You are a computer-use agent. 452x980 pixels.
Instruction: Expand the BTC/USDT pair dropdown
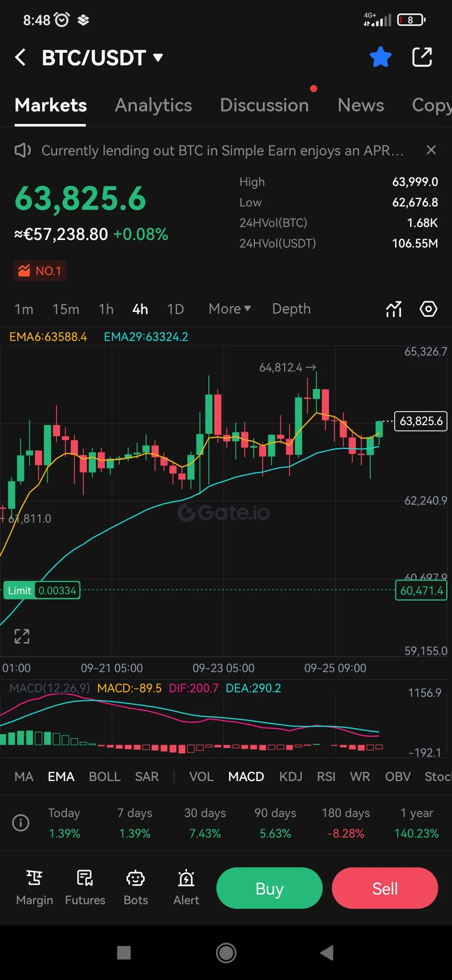tap(103, 58)
